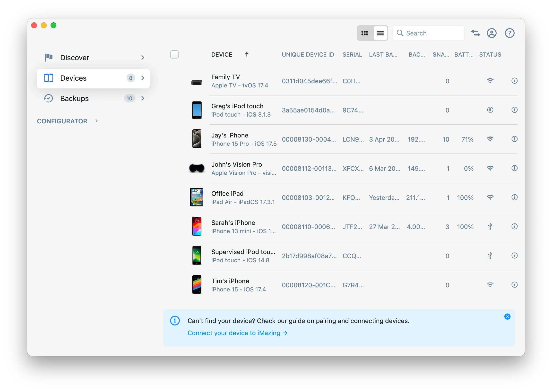Open the Backups section
Viewport: 552px width, 392px height.
(x=74, y=98)
